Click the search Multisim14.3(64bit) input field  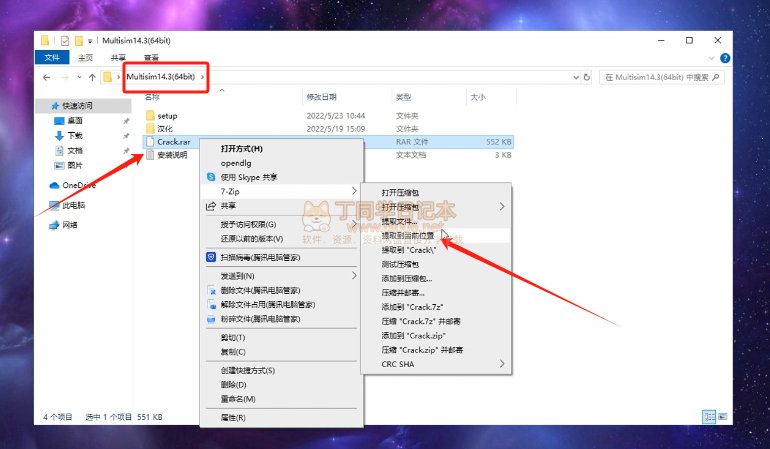coord(661,77)
